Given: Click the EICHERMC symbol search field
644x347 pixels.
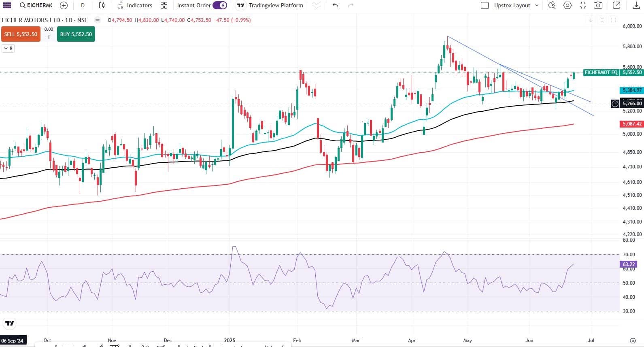Looking at the screenshot, I should pyautogui.click(x=36, y=5).
